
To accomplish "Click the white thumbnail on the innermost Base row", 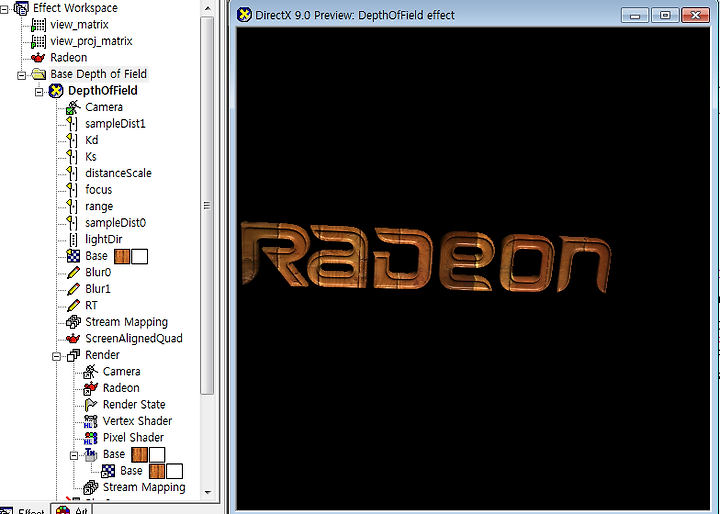I will click(174, 471).
